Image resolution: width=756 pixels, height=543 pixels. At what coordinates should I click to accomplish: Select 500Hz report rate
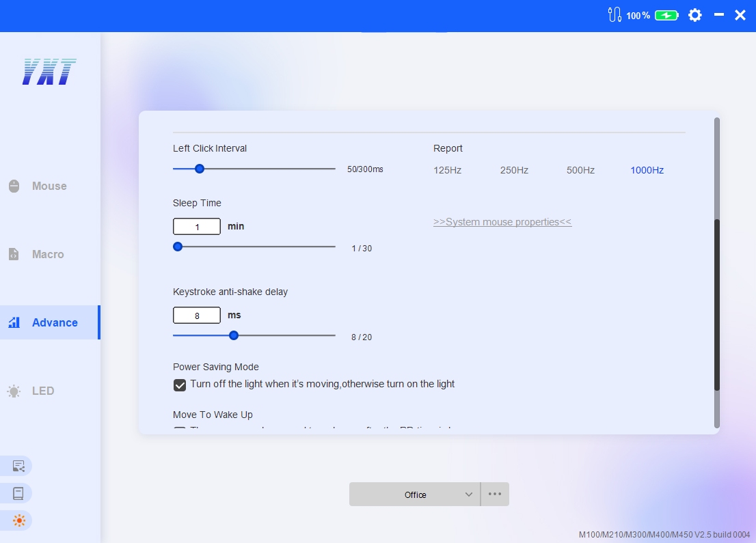click(x=580, y=170)
